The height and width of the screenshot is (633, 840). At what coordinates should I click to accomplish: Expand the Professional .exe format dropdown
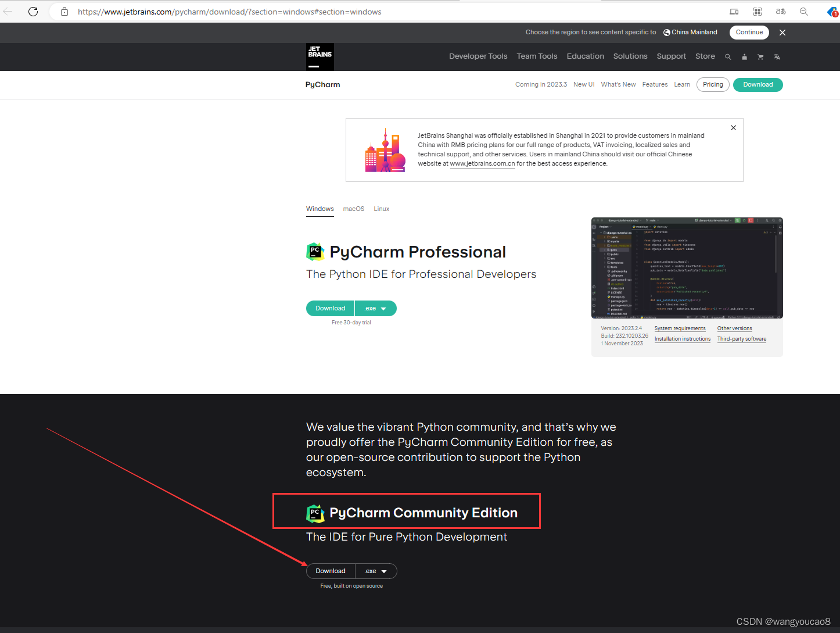tap(376, 308)
